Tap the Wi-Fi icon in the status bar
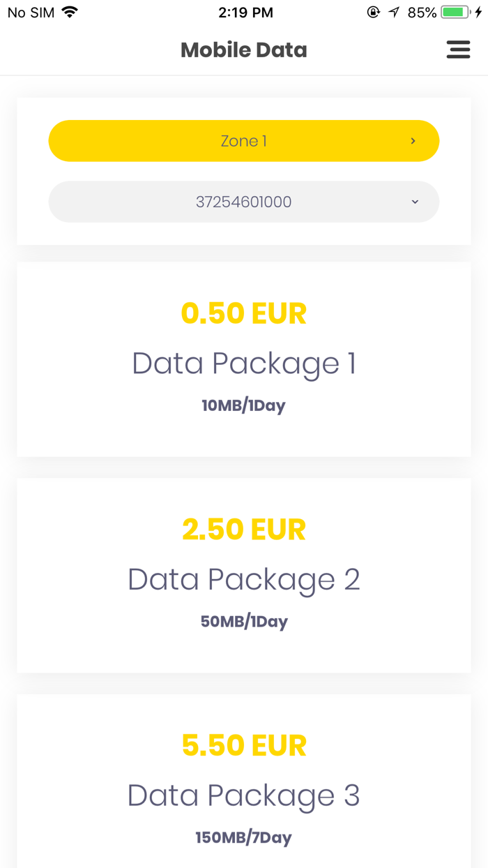This screenshot has height=868, width=488. [68, 11]
